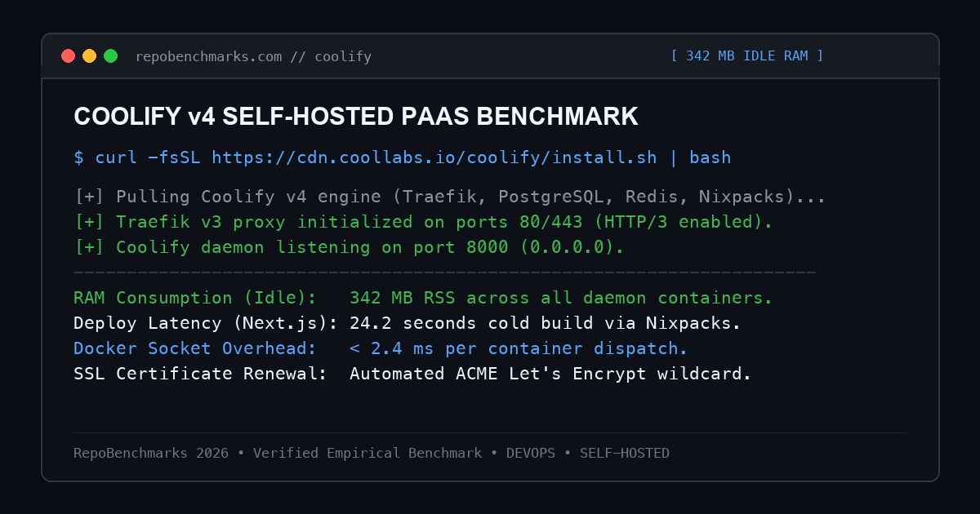Click the cdn.coollabs.io install.sh URL
980x514 pixels.
(x=434, y=157)
